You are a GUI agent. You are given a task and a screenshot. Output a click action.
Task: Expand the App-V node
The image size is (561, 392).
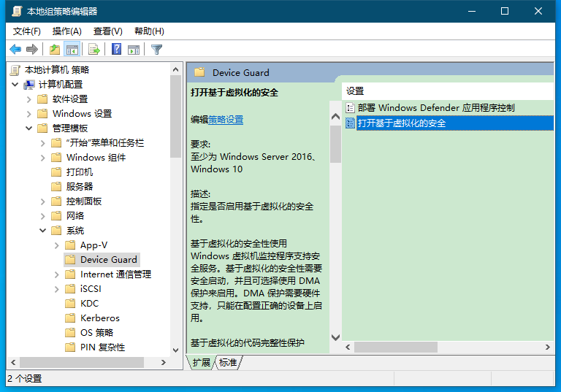57,245
